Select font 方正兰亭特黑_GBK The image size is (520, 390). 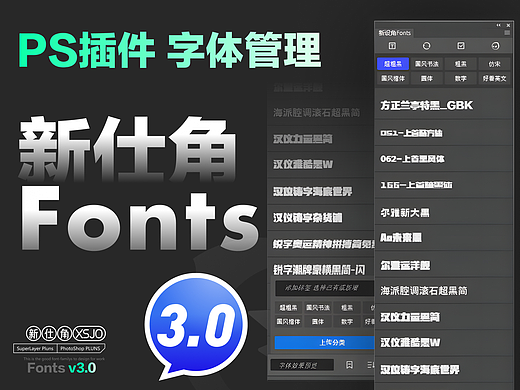pyautogui.click(x=443, y=106)
